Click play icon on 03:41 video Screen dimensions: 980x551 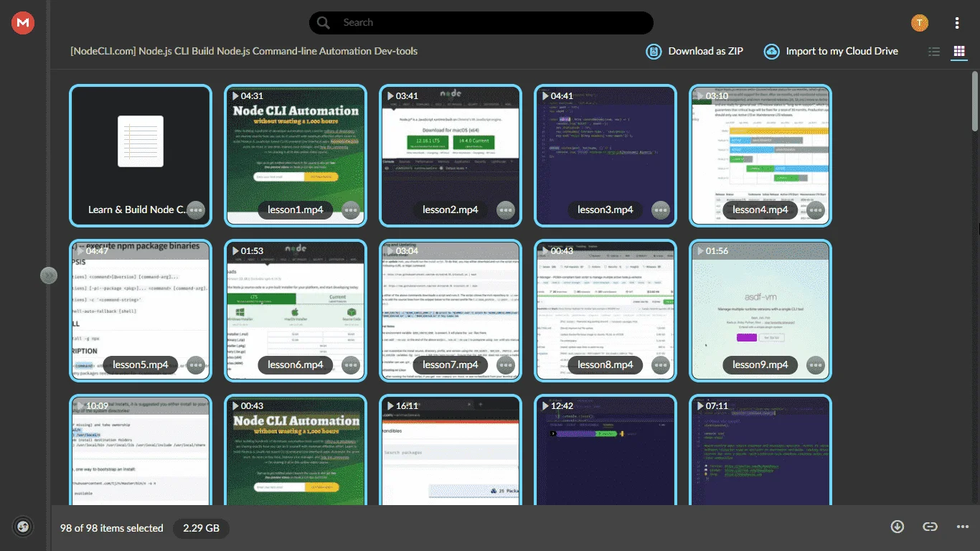(390, 96)
